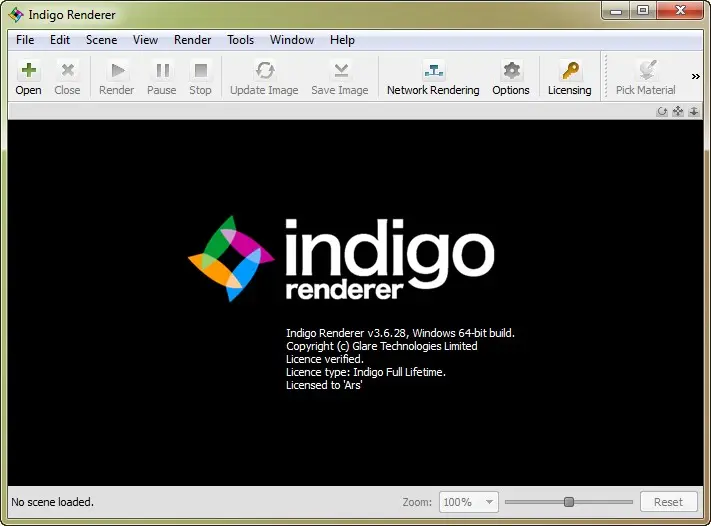Viewport: 711px width, 526px height.
Task: Start rendering with the Render button
Action: tap(117, 78)
